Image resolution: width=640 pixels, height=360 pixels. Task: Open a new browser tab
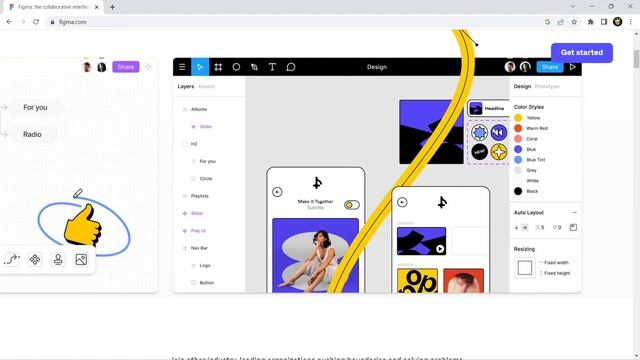click(112, 7)
